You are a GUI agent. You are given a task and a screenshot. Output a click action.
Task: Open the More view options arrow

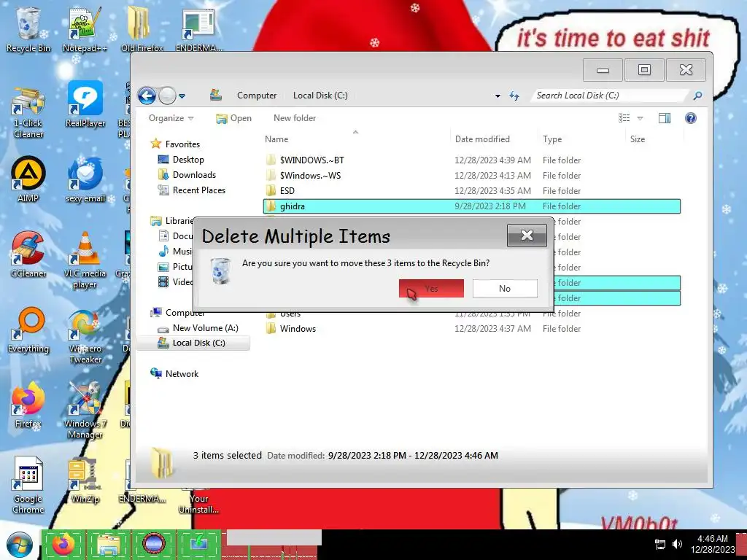tap(640, 118)
